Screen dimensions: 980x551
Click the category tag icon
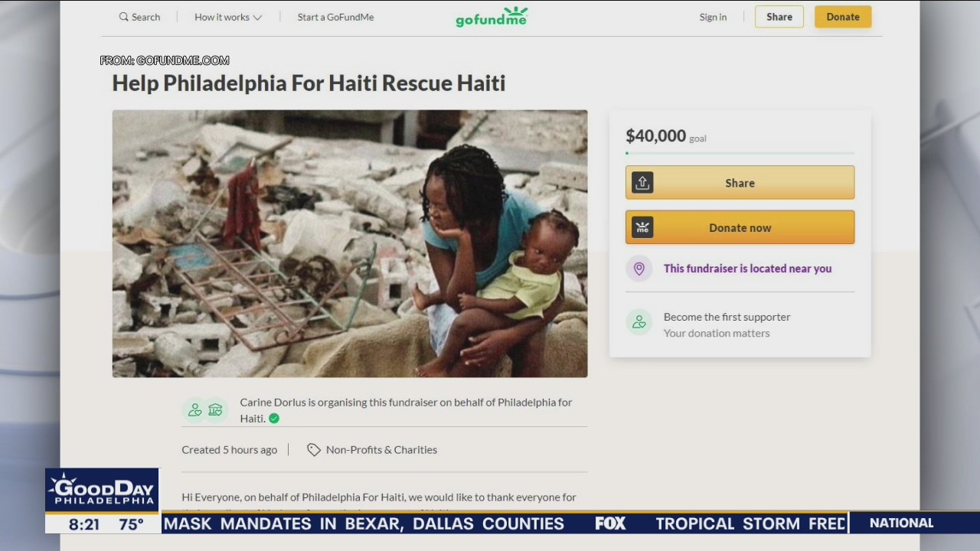tap(313, 450)
